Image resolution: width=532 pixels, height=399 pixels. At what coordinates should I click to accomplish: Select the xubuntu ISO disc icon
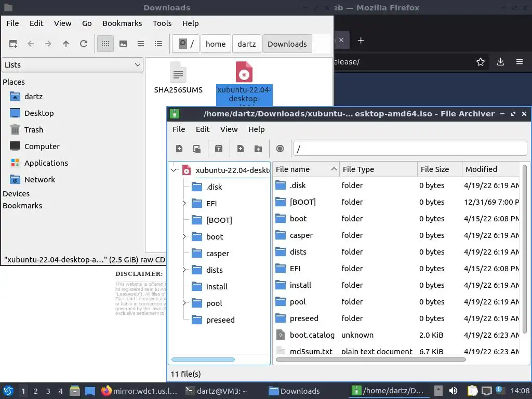pyautogui.click(x=244, y=72)
